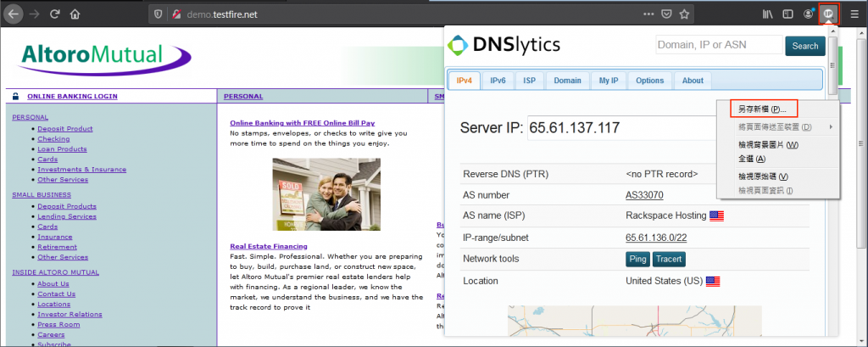
Task: Open the About tab
Action: [693, 81]
